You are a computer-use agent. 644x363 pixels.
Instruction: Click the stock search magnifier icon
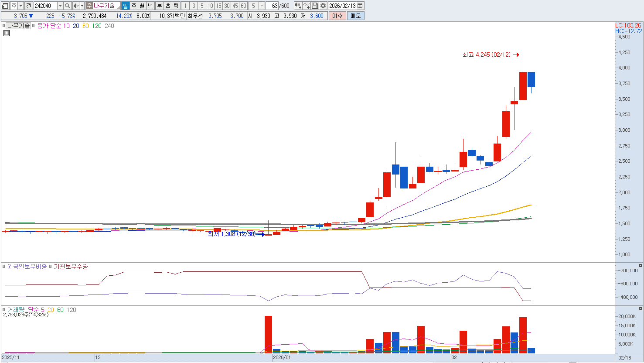pyautogui.click(x=68, y=6)
